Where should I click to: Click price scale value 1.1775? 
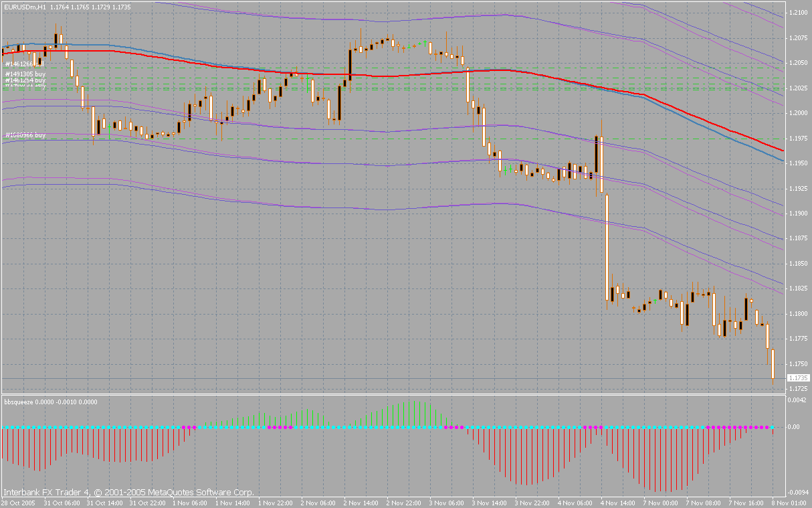pyautogui.click(x=799, y=339)
